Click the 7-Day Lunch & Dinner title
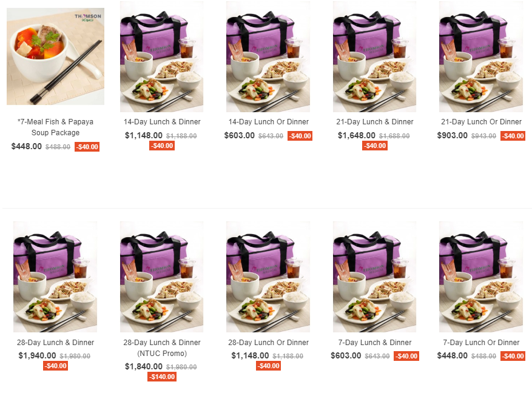 (374, 343)
